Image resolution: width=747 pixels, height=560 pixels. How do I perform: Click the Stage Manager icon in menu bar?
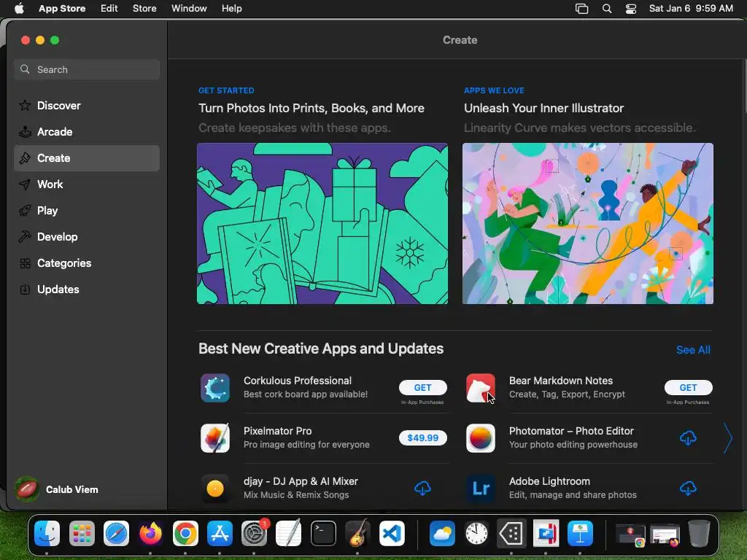coord(581,9)
